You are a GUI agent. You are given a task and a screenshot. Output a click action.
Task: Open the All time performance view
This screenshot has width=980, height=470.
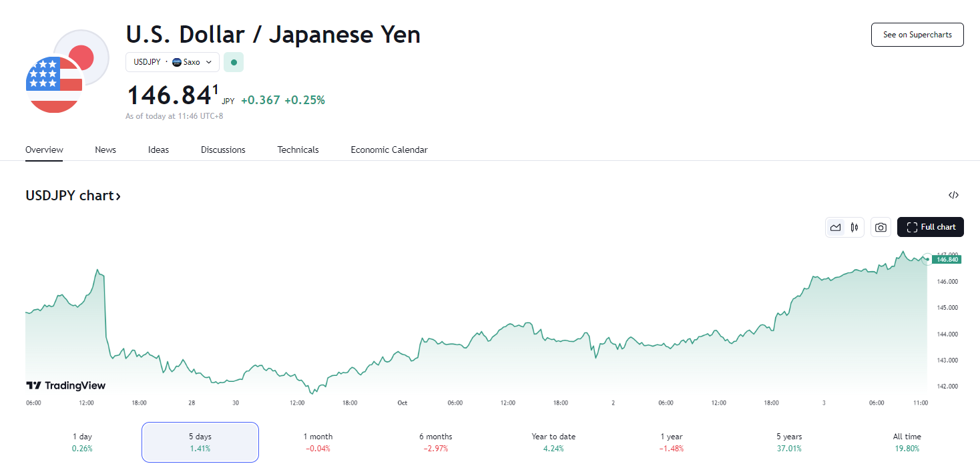click(x=907, y=441)
